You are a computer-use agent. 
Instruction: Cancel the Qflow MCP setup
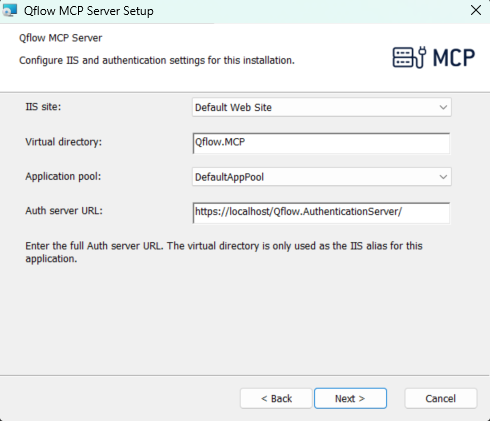click(x=441, y=398)
